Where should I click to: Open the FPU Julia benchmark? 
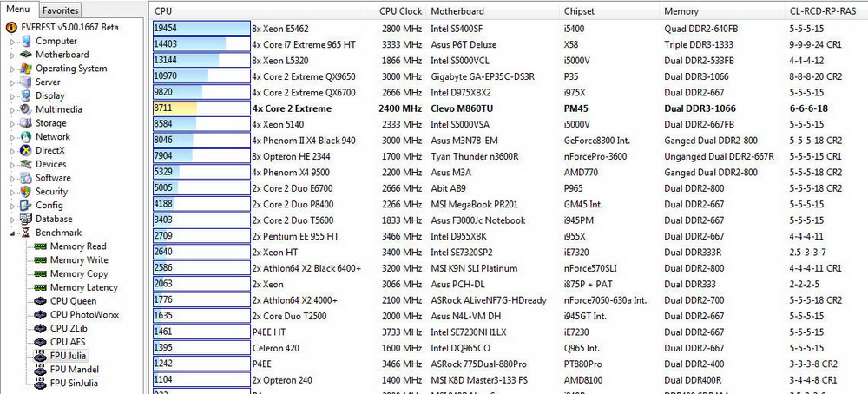[69, 356]
